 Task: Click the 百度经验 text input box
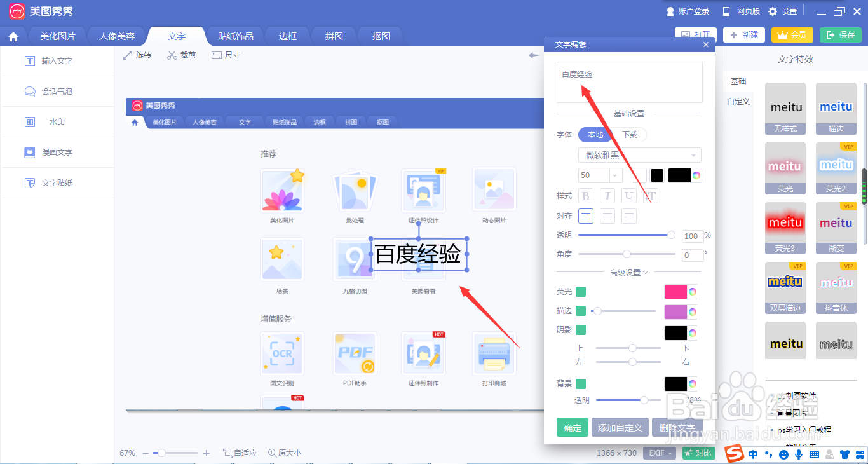click(630, 82)
